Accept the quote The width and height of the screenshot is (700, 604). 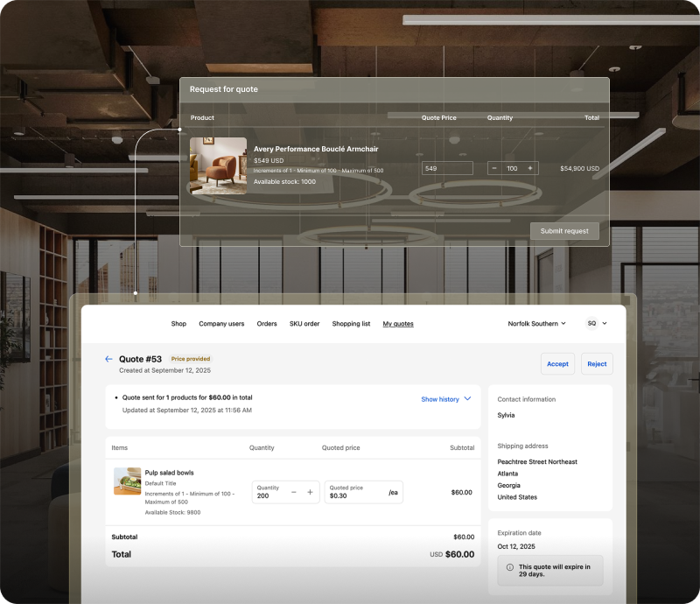pos(557,364)
